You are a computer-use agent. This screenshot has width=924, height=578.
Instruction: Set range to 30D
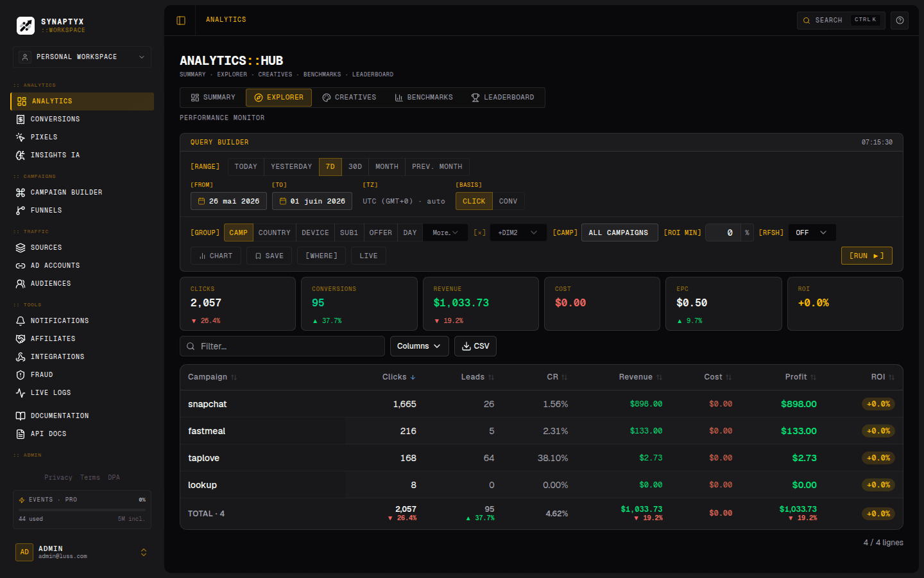tap(355, 167)
